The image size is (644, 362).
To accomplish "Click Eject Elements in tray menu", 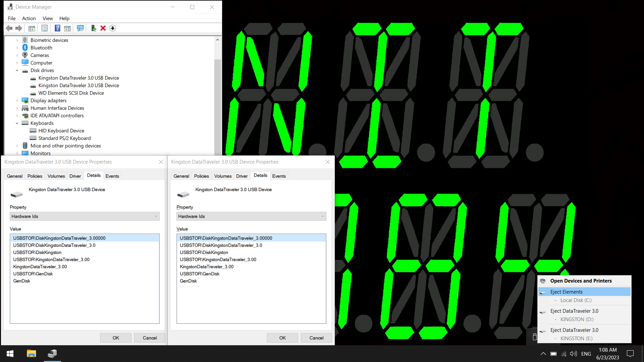I will tap(584, 292).
